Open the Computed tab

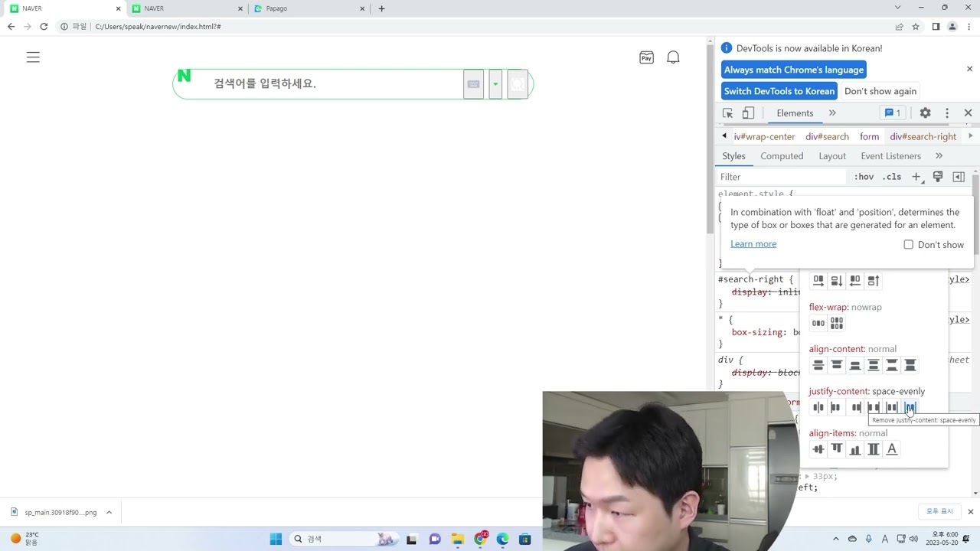point(782,156)
